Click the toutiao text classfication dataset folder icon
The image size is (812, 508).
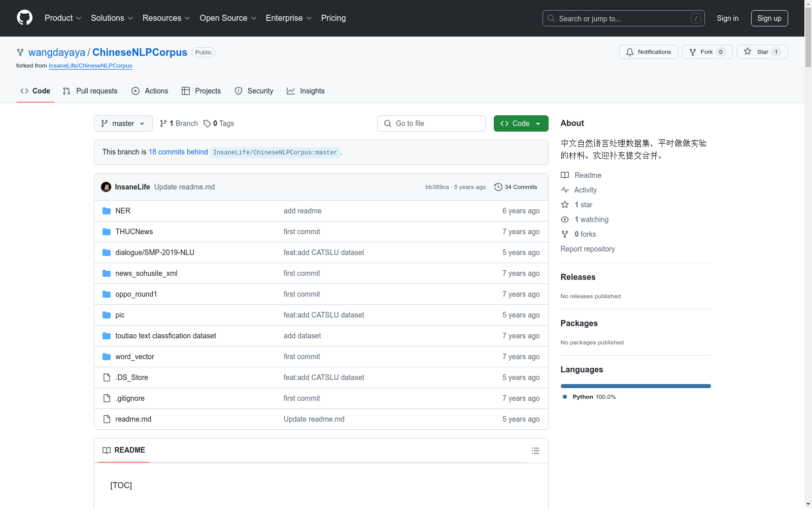click(x=107, y=336)
